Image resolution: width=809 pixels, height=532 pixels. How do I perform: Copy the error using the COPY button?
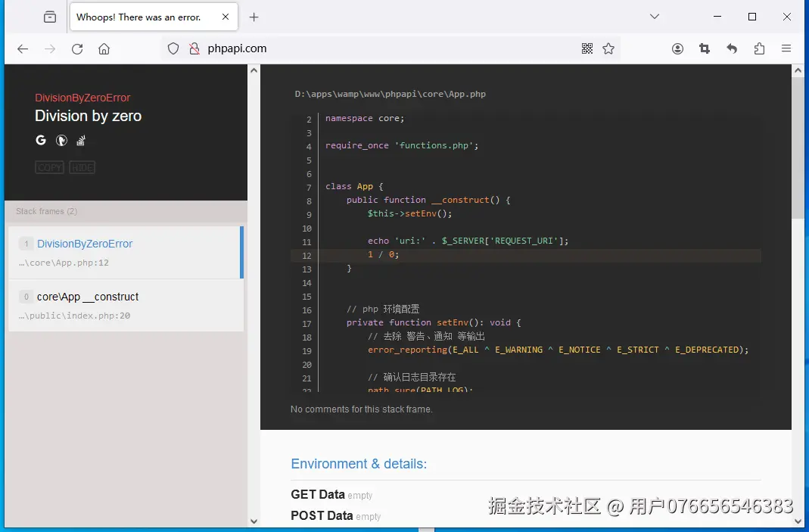point(48,167)
